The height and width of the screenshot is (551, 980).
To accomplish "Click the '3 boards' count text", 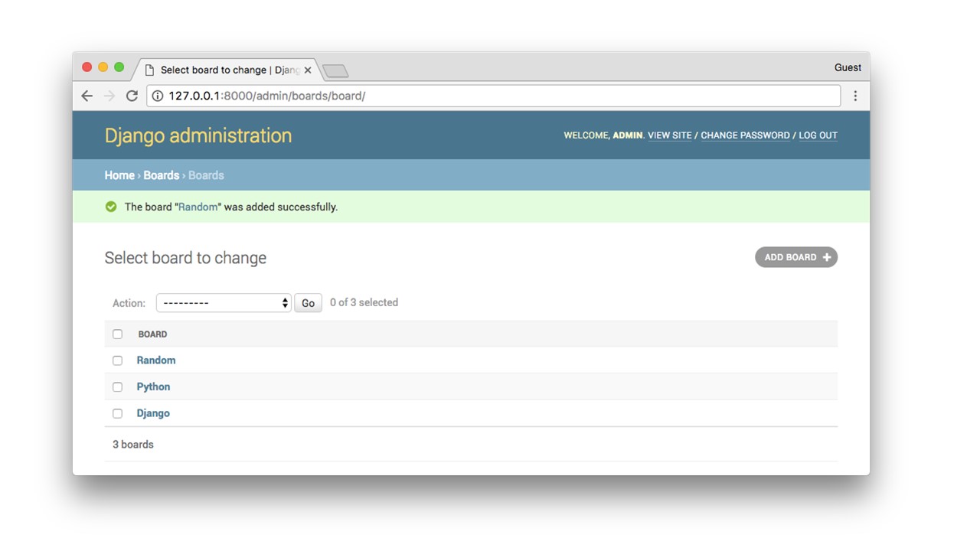I will coord(133,444).
